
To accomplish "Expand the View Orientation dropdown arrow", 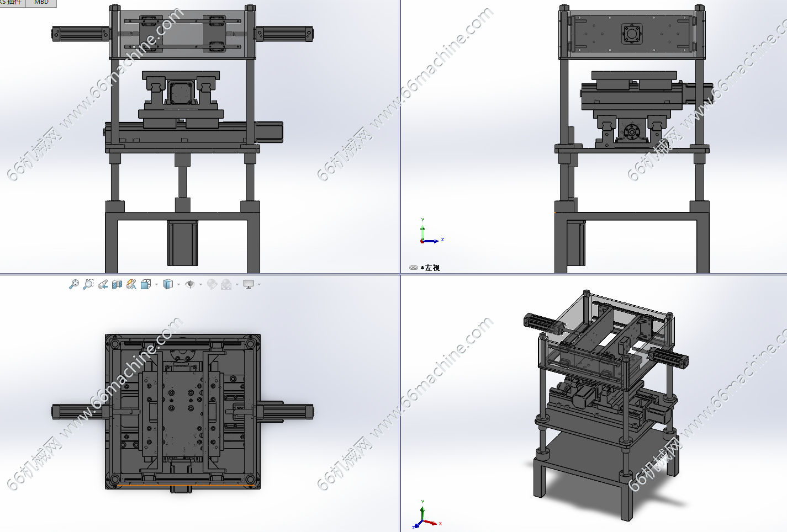I will 157,285.
